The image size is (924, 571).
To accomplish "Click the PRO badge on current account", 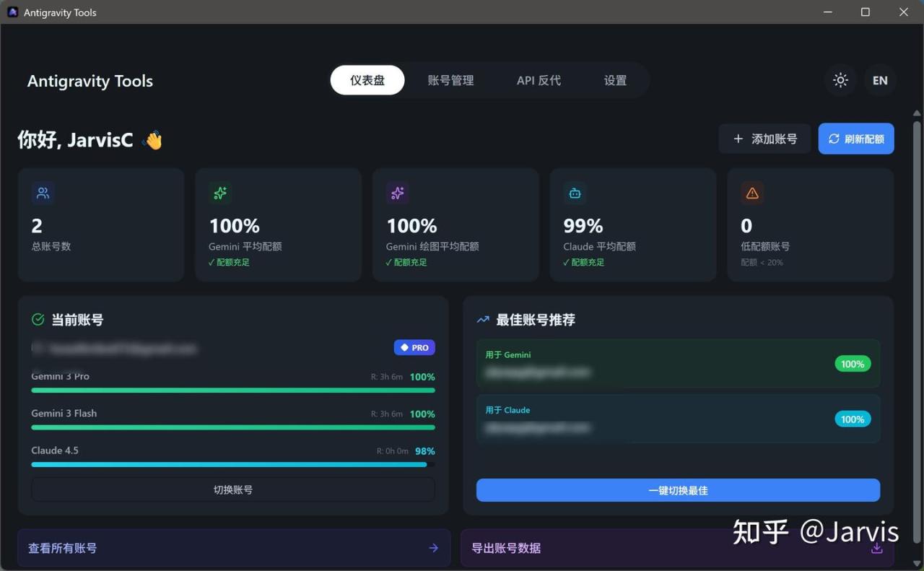I will point(414,348).
